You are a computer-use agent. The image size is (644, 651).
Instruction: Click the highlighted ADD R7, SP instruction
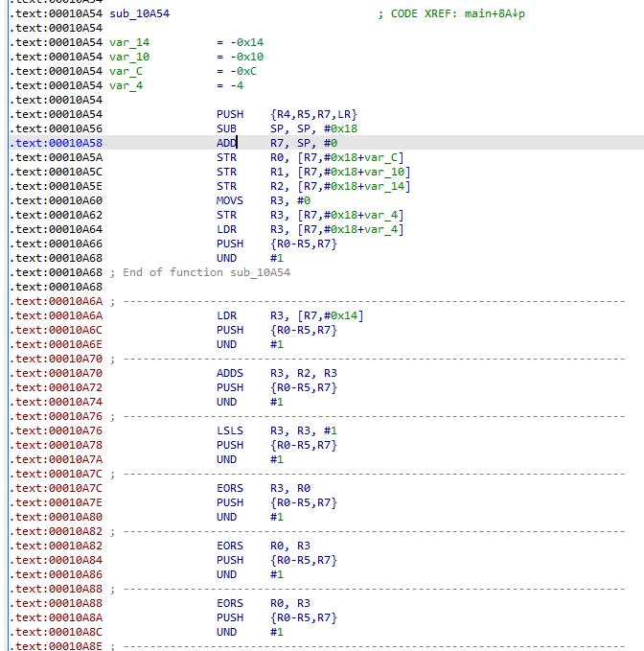pyautogui.click(x=226, y=143)
